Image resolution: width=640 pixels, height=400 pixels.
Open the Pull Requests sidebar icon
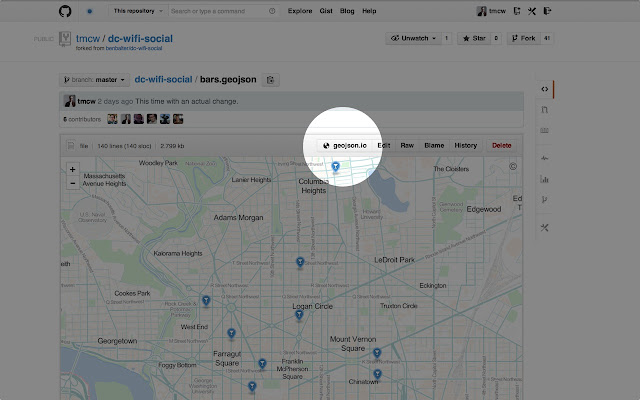tap(544, 110)
